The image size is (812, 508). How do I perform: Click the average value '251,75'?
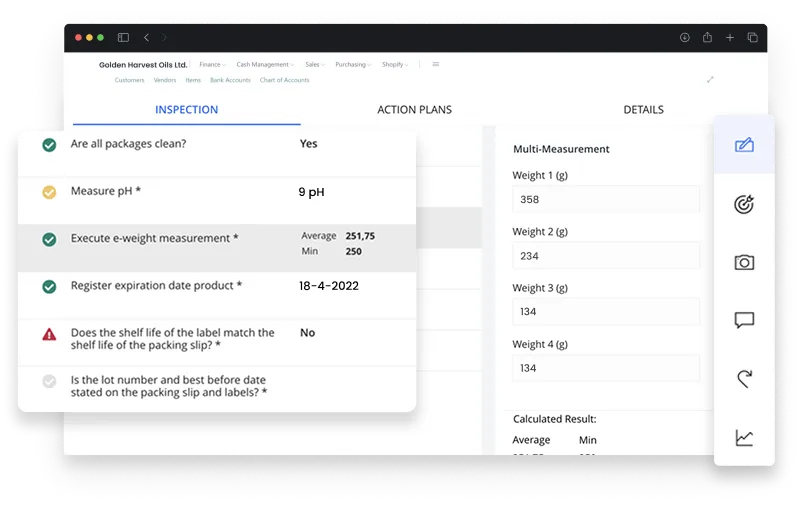360,236
